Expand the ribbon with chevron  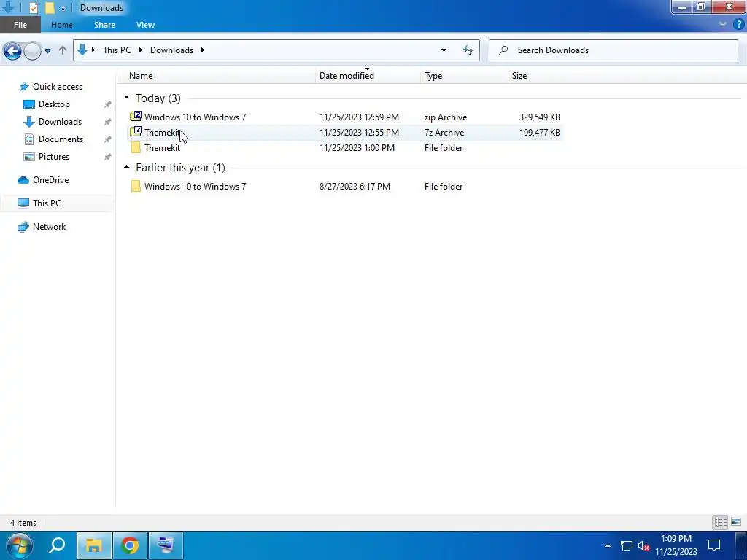click(x=722, y=24)
